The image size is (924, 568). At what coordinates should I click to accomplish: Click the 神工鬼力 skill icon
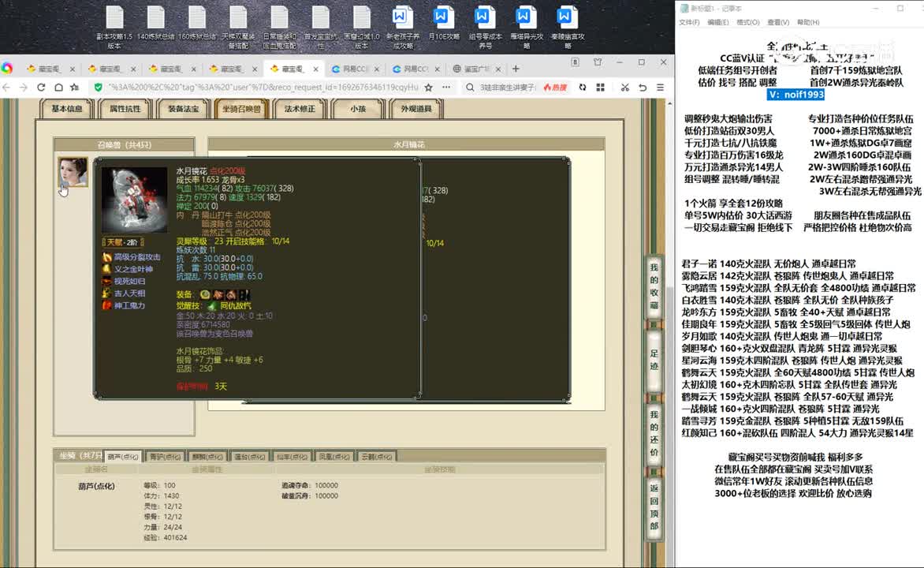click(106, 305)
